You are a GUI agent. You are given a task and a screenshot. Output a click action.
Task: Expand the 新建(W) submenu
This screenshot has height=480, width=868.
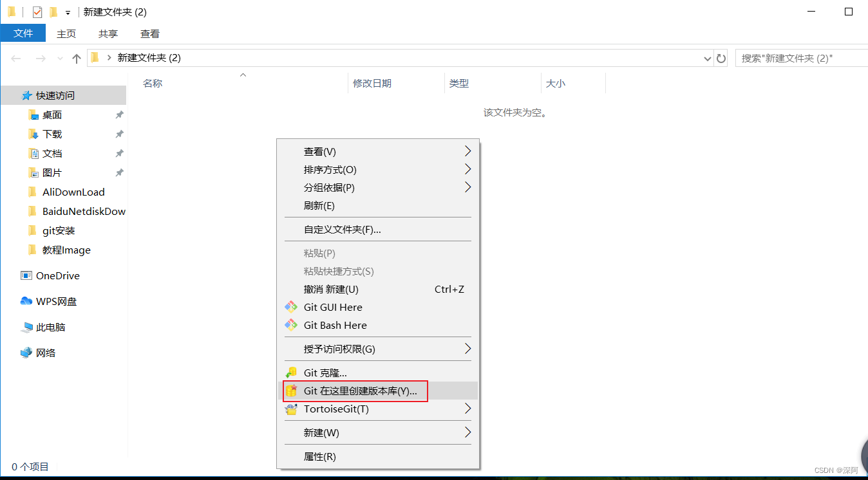pyautogui.click(x=467, y=433)
